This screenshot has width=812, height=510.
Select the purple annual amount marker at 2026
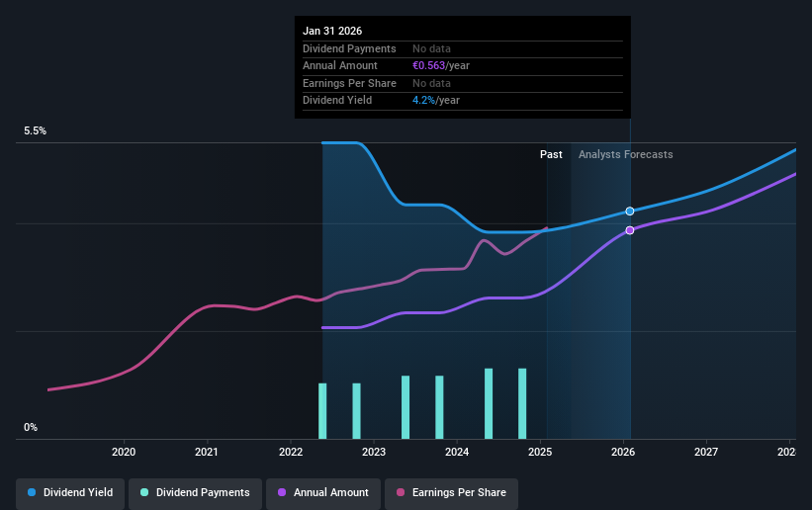[x=630, y=230]
